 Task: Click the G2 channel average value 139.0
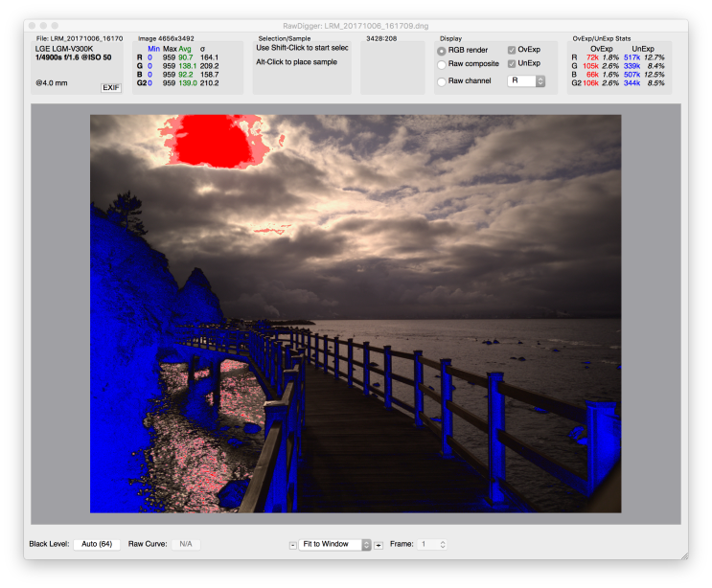click(188, 83)
